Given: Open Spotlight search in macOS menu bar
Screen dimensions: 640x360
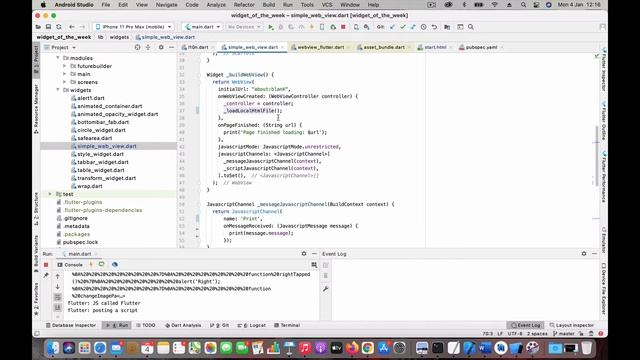Looking at the screenshot, I should coord(523,5).
